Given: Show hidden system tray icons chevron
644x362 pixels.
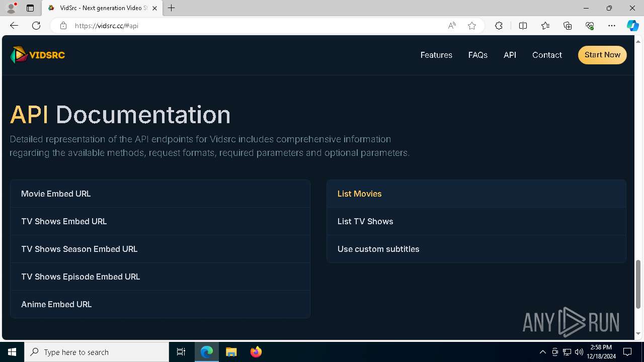Looking at the screenshot, I should (x=542, y=352).
